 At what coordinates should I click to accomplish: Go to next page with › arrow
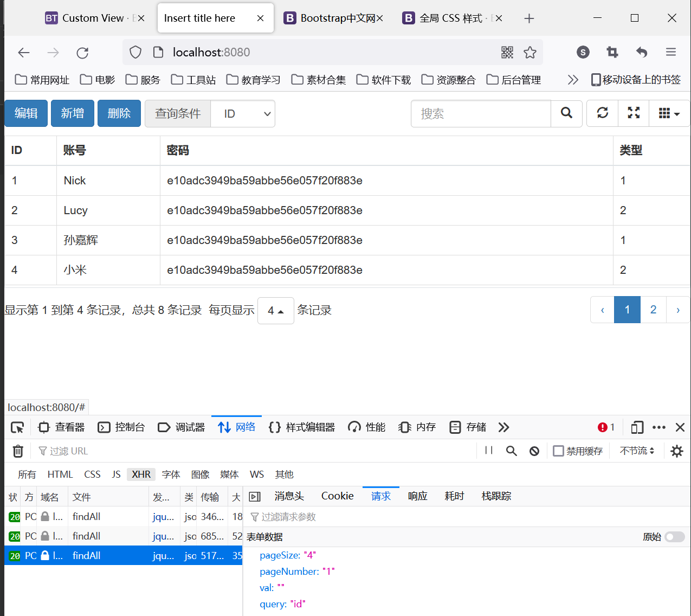tap(678, 310)
